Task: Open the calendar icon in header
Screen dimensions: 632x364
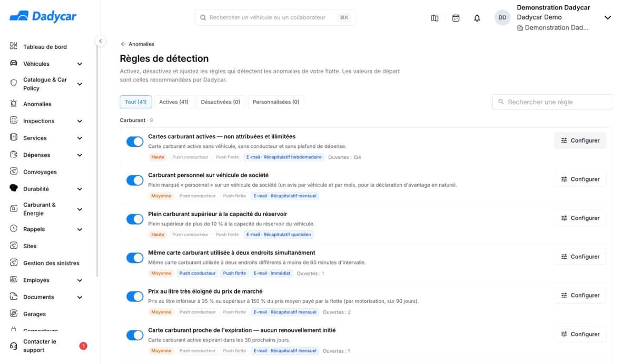Action: tap(456, 18)
